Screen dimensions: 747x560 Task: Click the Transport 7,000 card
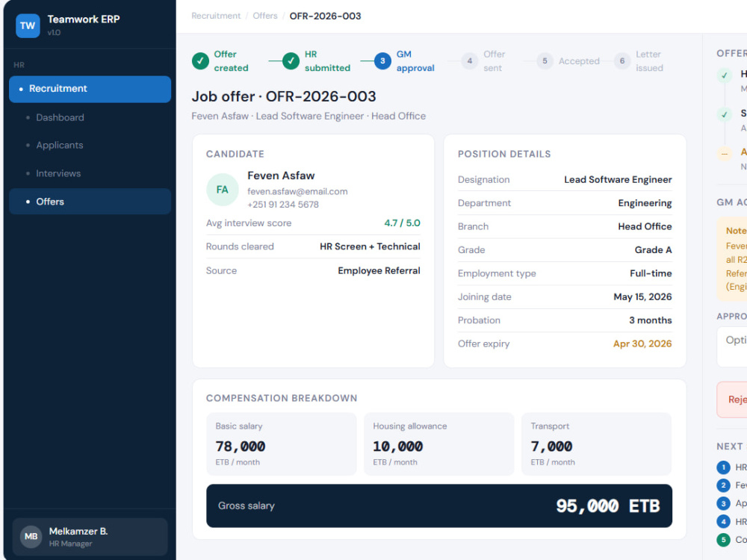point(596,444)
